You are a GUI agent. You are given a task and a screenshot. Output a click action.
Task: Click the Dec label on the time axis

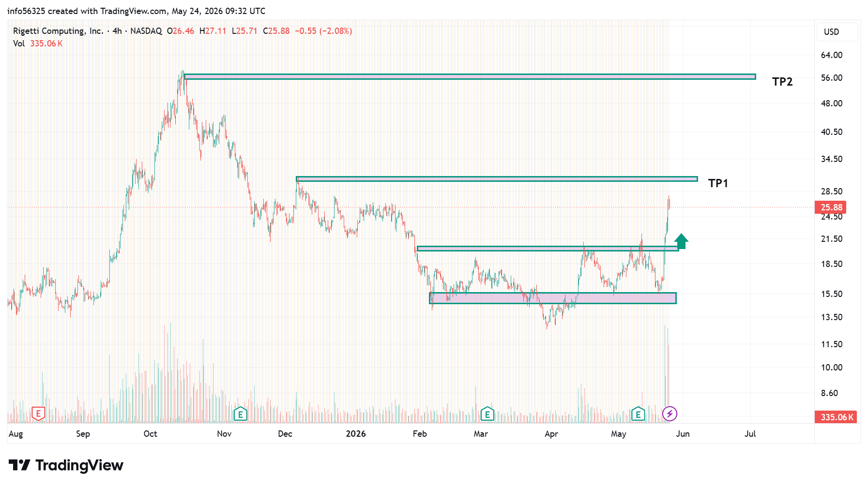[x=285, y=434]
